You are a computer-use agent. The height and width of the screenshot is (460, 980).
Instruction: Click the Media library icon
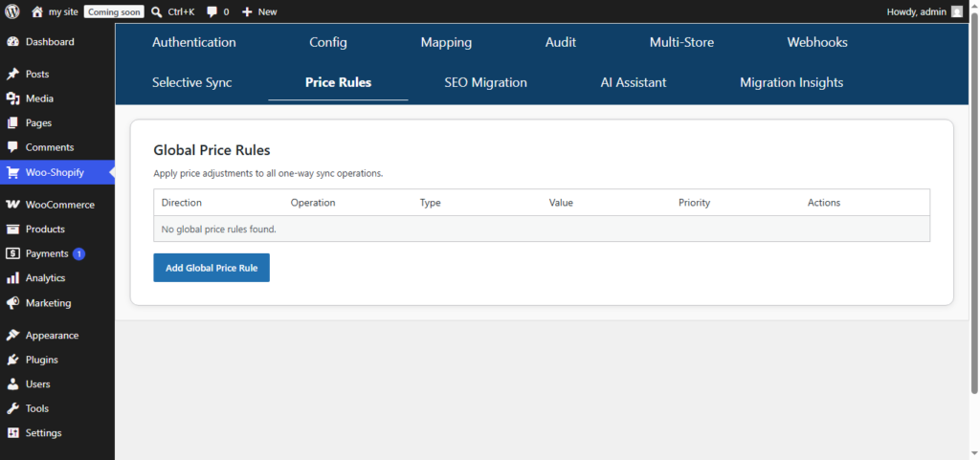pos(12,99)
